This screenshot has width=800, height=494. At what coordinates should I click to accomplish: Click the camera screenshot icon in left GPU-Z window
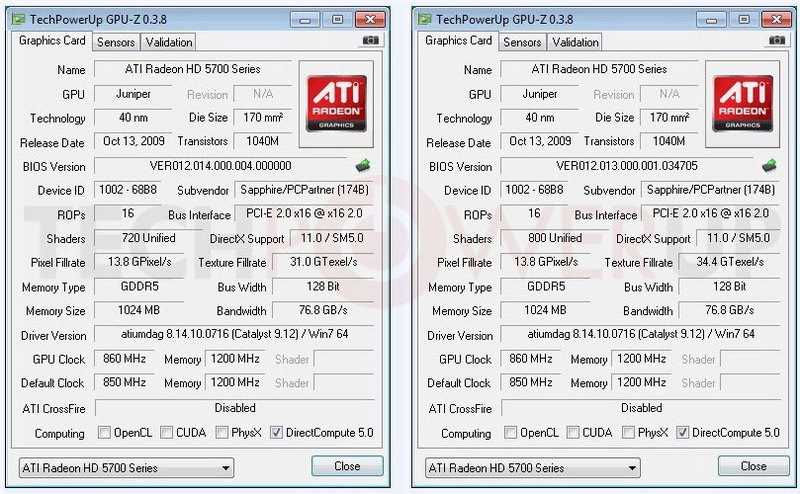(370, 40)
